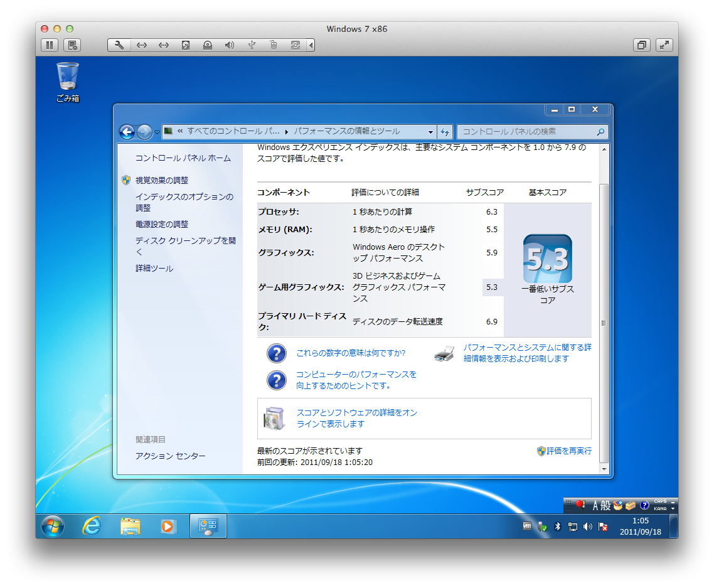The height and width of the screenshot is (588, 714).
Task: Open the recent pages dropdown arrow
Action: 157,132
